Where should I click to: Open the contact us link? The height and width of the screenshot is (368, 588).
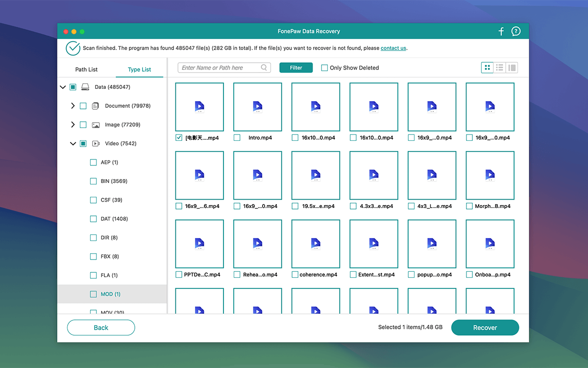pos(393,48)
